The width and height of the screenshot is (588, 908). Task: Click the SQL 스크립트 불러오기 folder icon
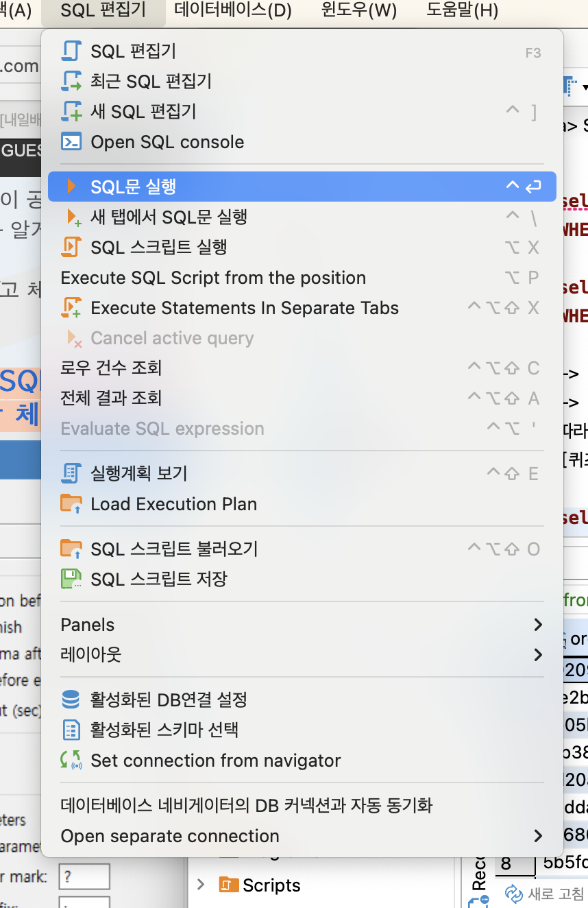coord(71,549)
